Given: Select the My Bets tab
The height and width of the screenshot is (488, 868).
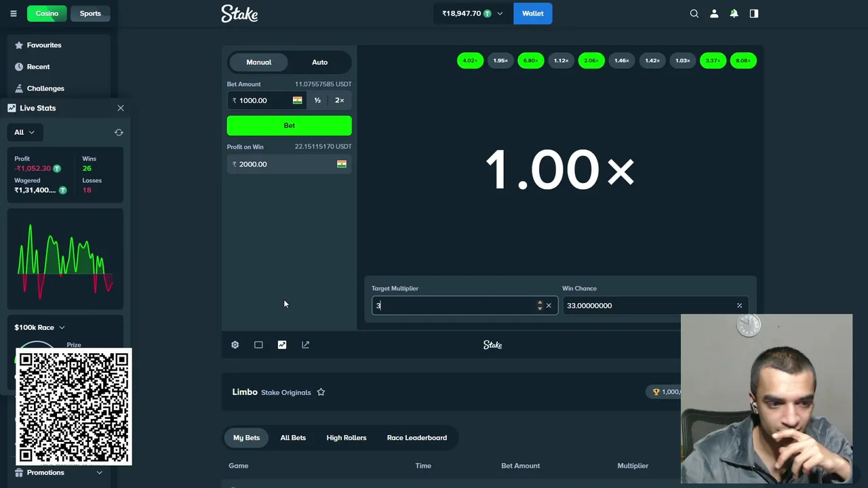Looking at the screenshot, I should tap(246, 438).
